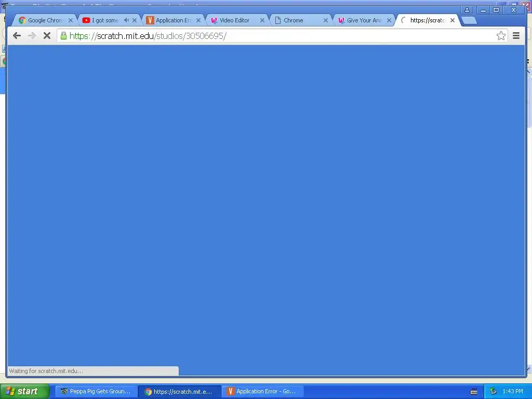Close the Google Chrome tab

pyautogui.click(x=71, y=20)
